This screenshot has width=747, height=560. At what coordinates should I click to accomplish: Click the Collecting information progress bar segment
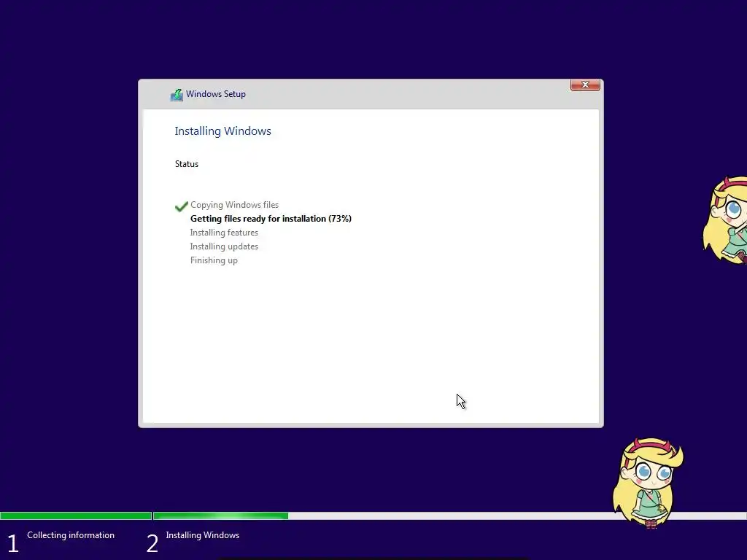tap(76, 516)
